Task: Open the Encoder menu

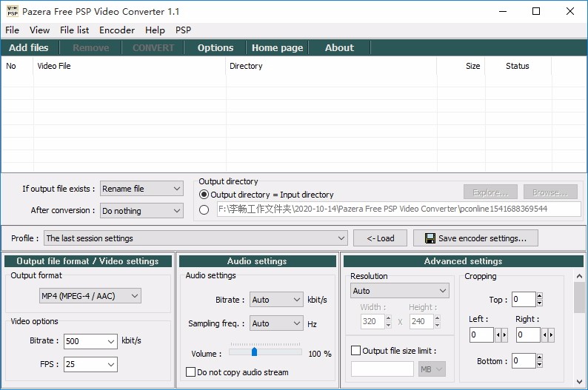Action: (116, 30)
